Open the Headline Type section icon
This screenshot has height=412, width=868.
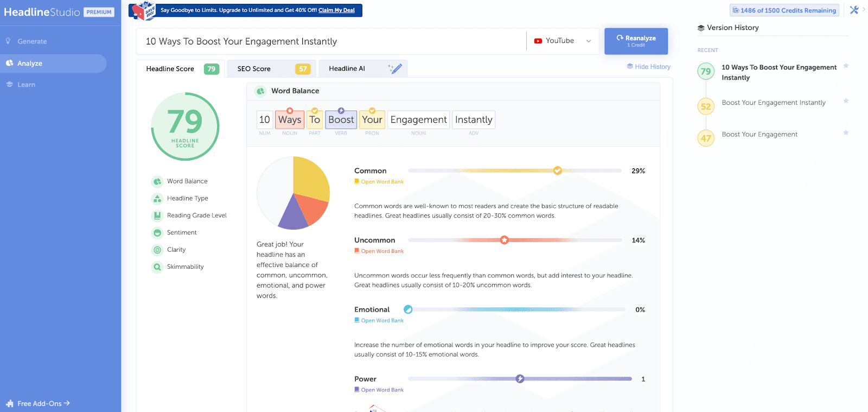pyautogui.click(x=157, y=199)
